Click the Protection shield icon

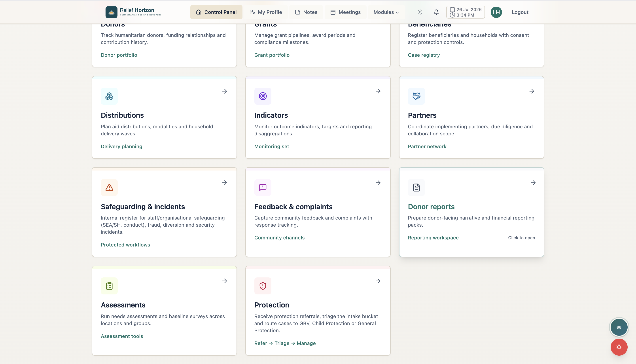point(263,286)
